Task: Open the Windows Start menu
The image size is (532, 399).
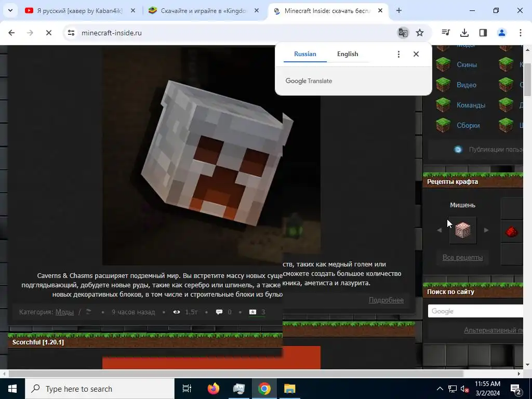Action: tap(12, 389)
